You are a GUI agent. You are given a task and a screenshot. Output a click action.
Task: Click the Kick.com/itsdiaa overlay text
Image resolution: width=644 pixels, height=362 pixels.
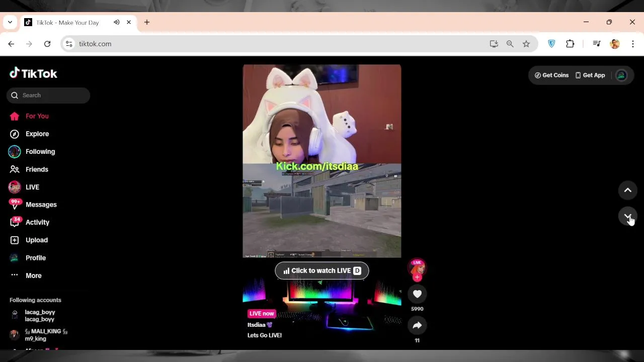pyautogui.click(x=317, y=166)
